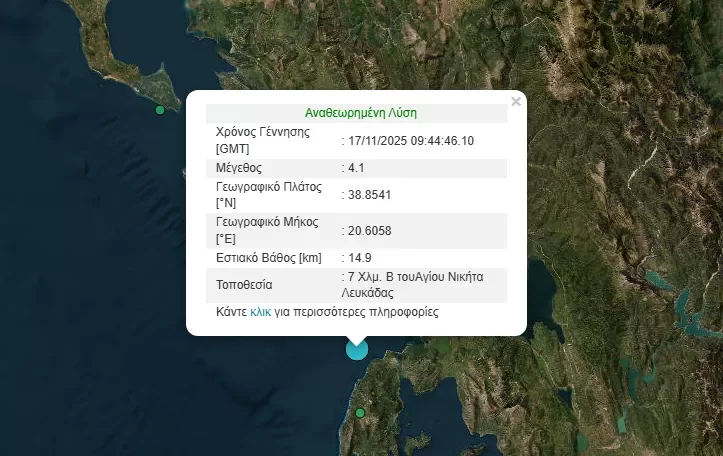Click the Αναθεωρημένη Λύση header text
723x456 pixels.
(x=361, y=113)
